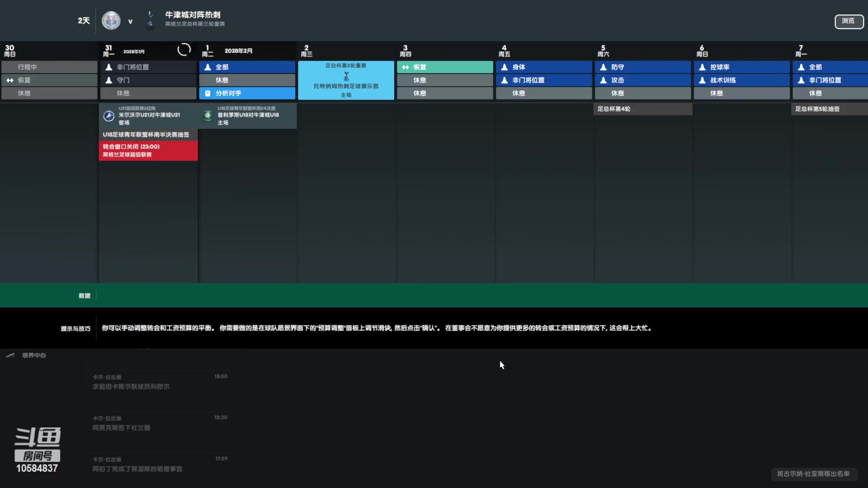Select 防守 session on day 5

[643, 67]
